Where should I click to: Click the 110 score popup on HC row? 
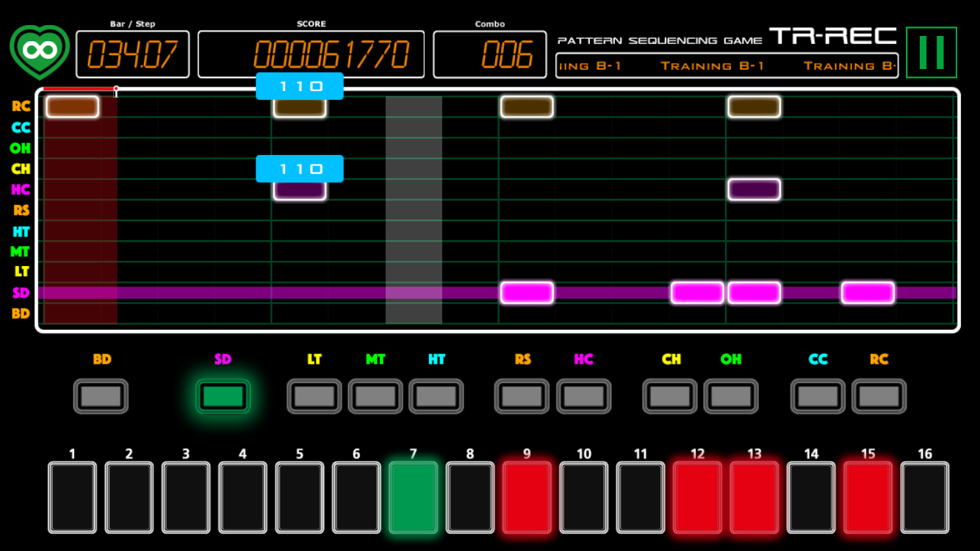click(300, 169)
